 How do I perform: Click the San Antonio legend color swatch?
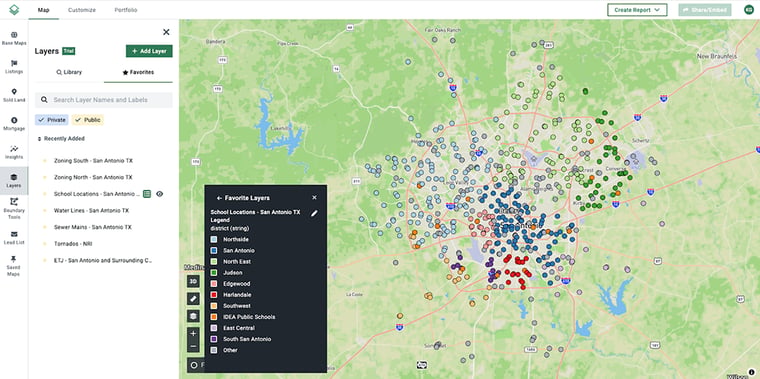tap(214, 251)
